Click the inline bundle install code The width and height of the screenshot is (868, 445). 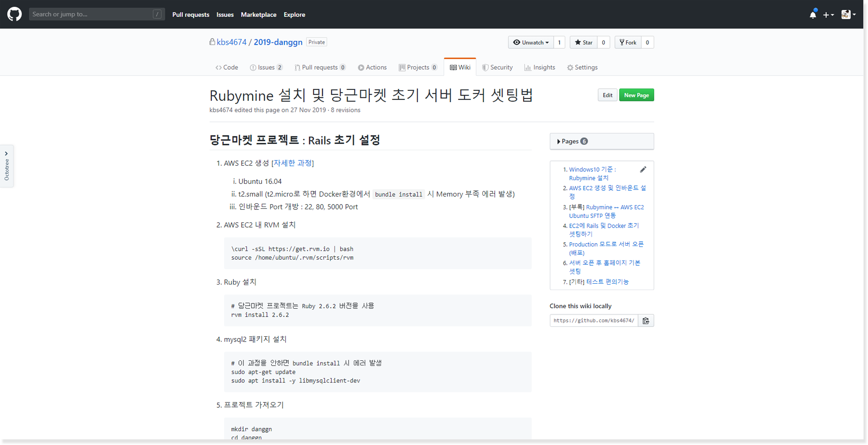399,194
